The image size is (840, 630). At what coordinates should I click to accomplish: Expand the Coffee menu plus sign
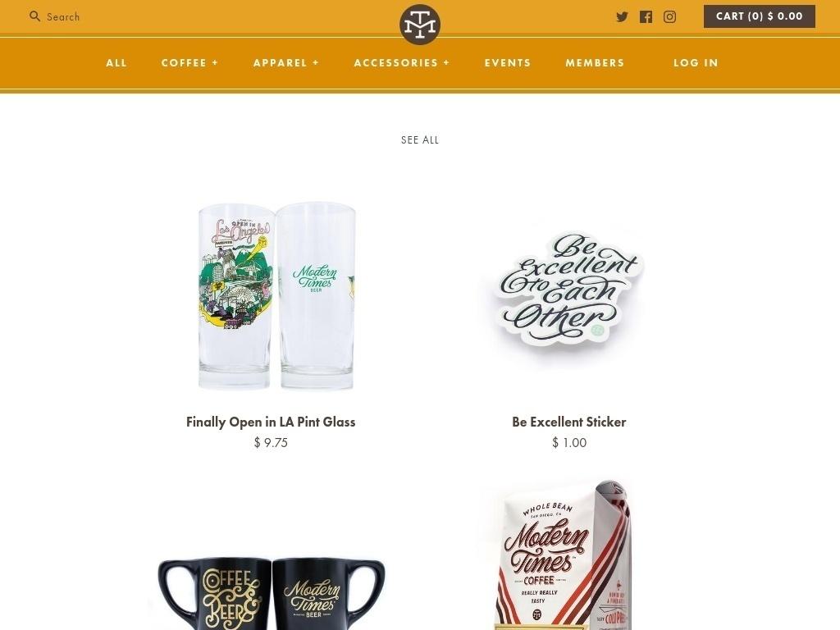(215, 62)
